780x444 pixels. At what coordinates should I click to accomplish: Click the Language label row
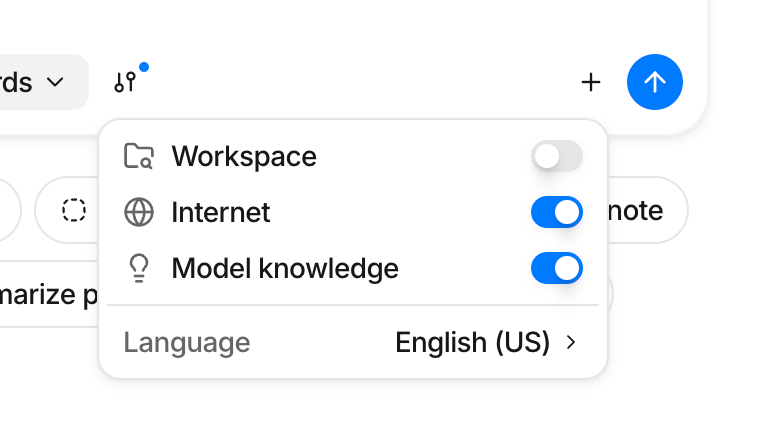pyautogui.click(x=187, y=343)
